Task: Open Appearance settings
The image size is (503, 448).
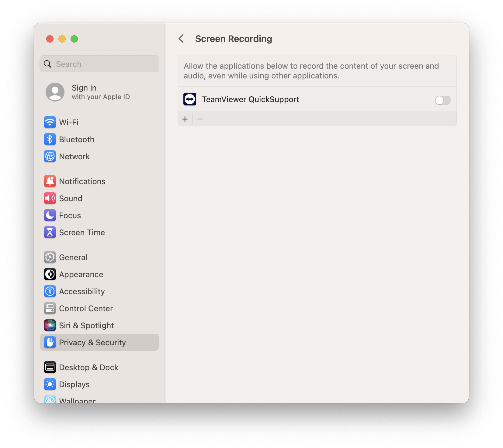Action: pyautogui.click(x=81, y=274)
